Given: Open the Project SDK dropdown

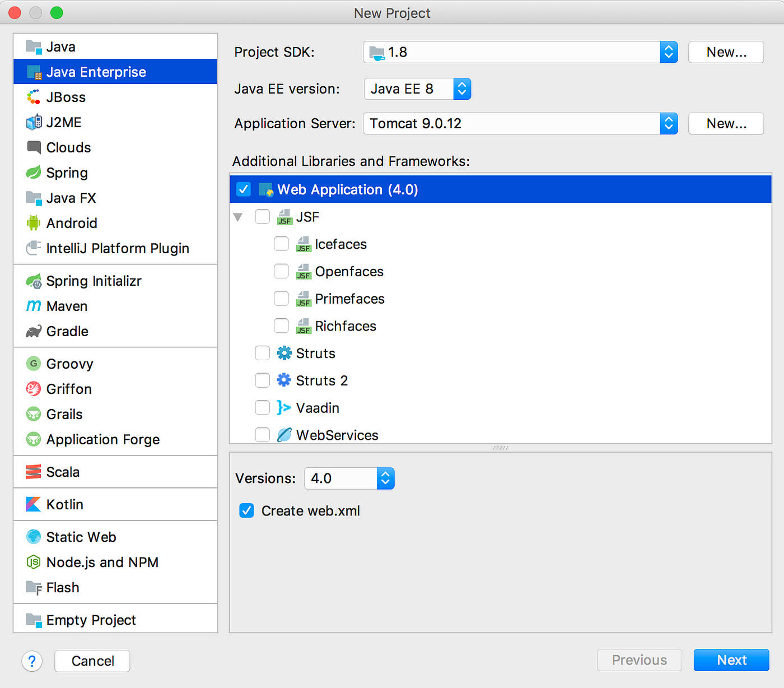Looking at the screenshot, I should click(x=520, y=52).
